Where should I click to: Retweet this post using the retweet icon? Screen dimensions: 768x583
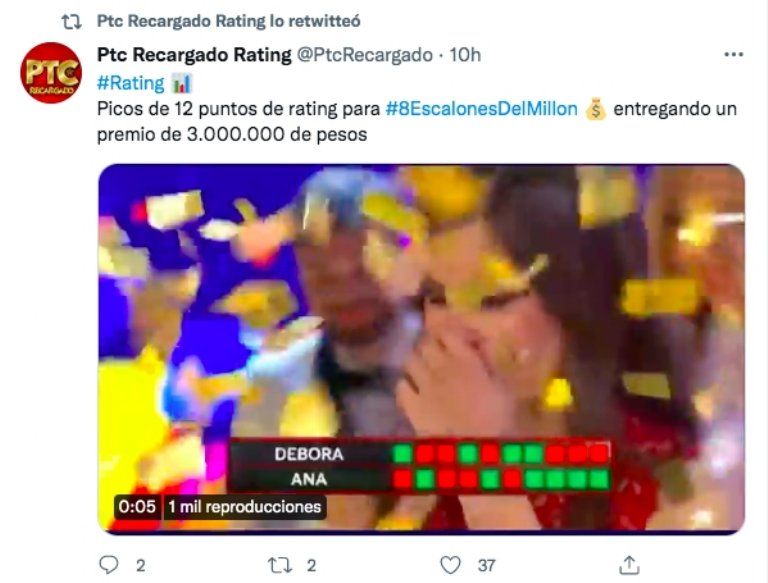[279, 565]
